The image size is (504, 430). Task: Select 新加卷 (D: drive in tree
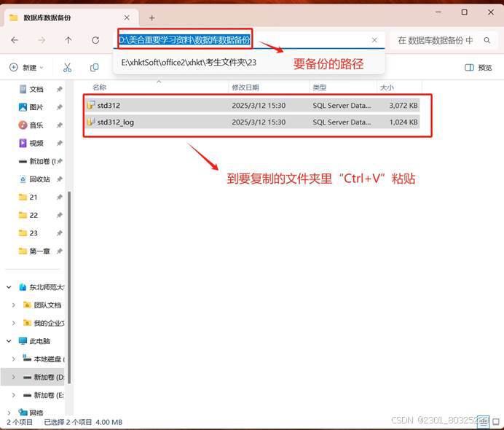click(44, 377)
